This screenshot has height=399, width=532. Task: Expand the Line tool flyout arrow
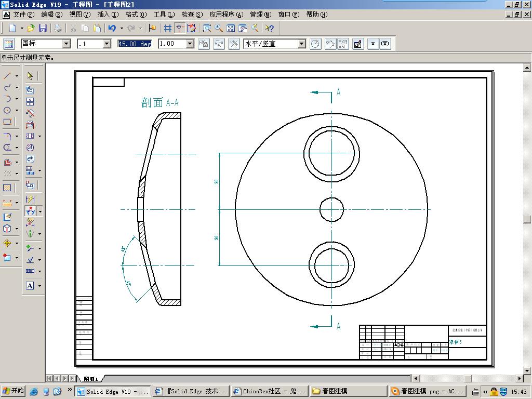17,76
